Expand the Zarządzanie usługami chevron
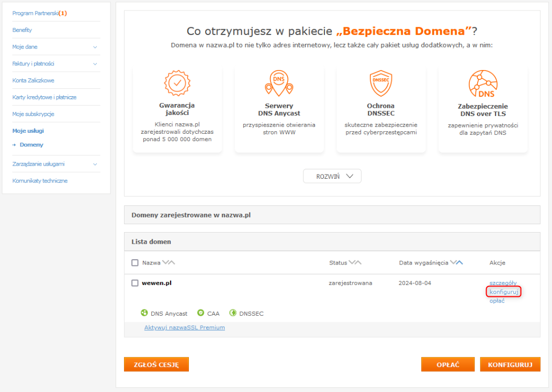 (x=95, y=164)
